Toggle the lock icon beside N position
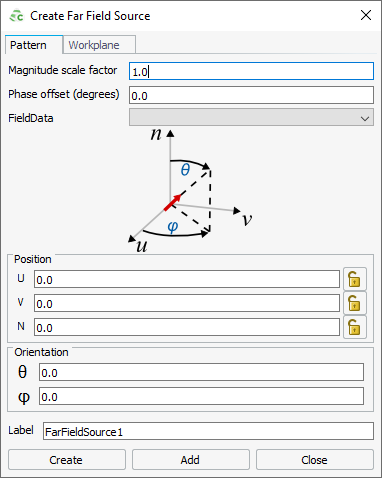382x479 pixels. (355, 327)
